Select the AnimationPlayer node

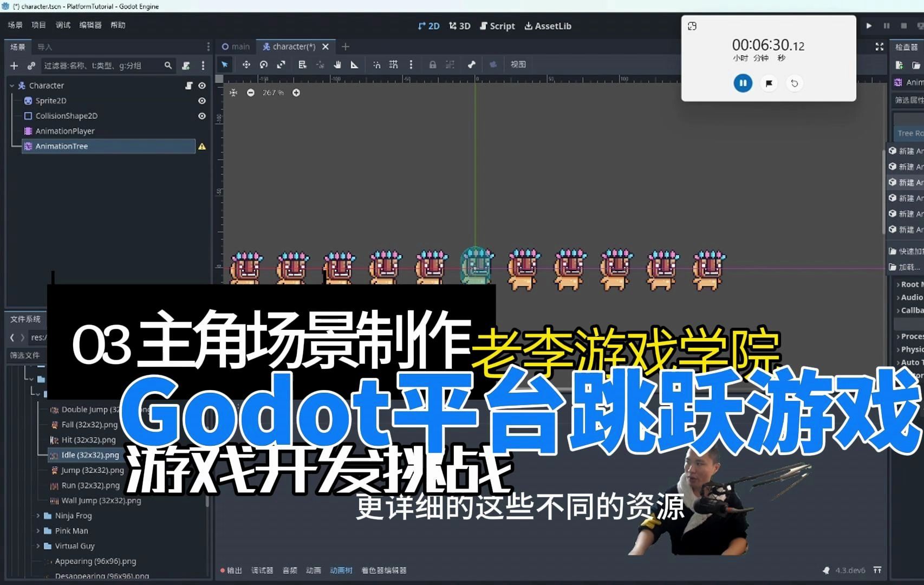pos(64,131)
